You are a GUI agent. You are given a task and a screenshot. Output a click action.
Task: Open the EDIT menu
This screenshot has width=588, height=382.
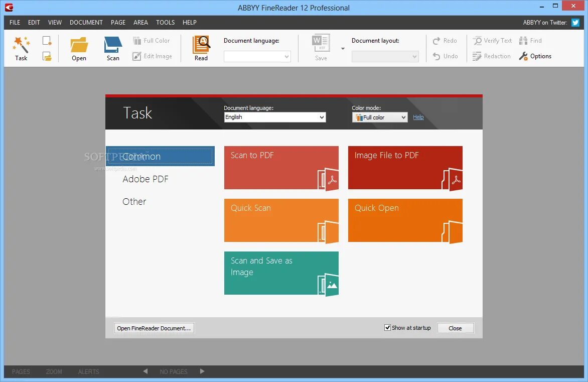click(34, 23)
